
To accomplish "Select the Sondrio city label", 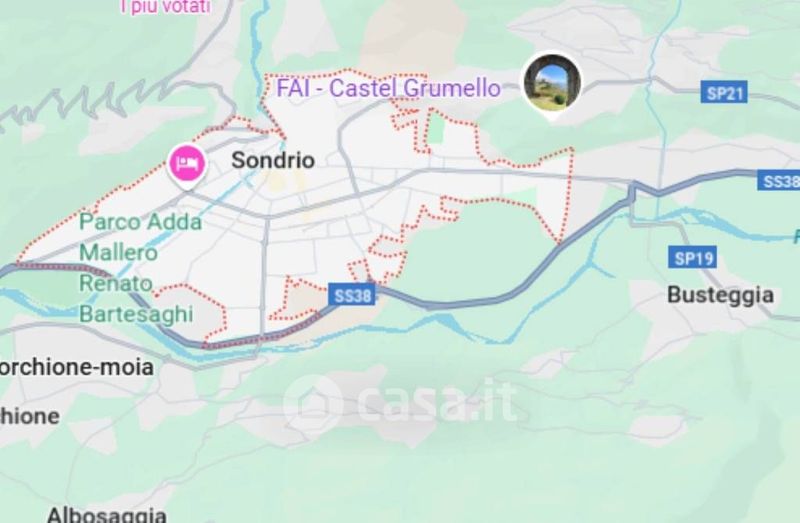I will coord(273,160).
